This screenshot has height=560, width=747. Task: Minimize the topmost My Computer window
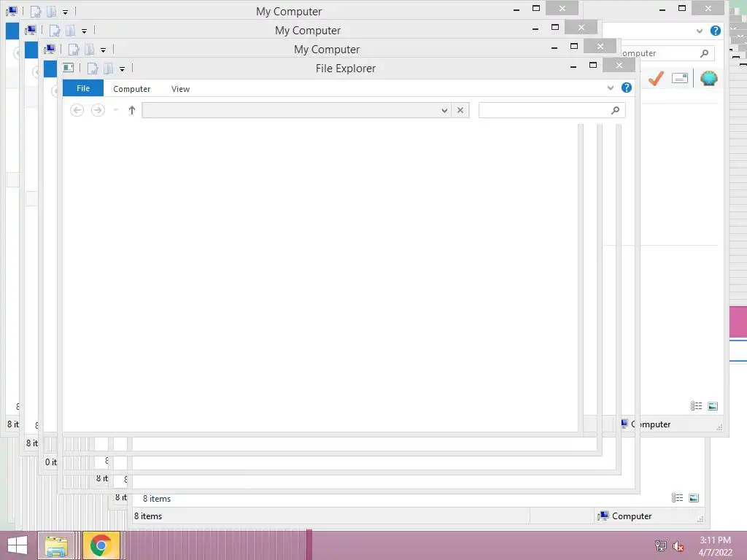[516, 9]
